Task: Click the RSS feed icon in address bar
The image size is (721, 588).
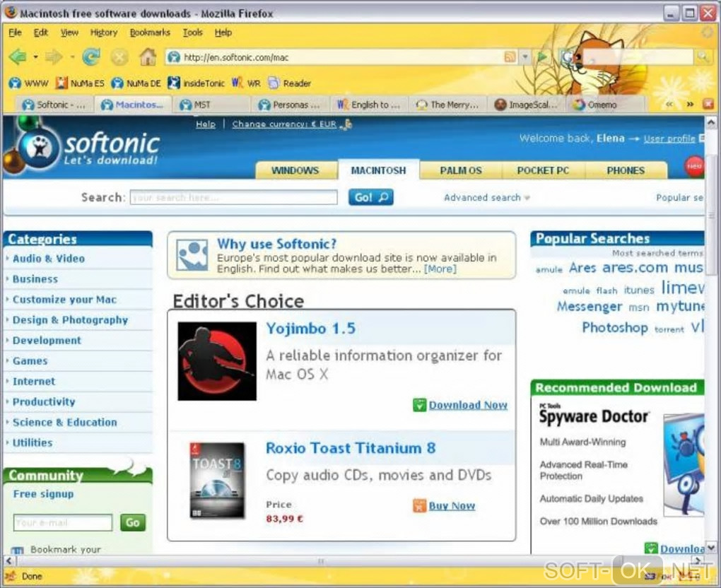Action: coord(510,57)
